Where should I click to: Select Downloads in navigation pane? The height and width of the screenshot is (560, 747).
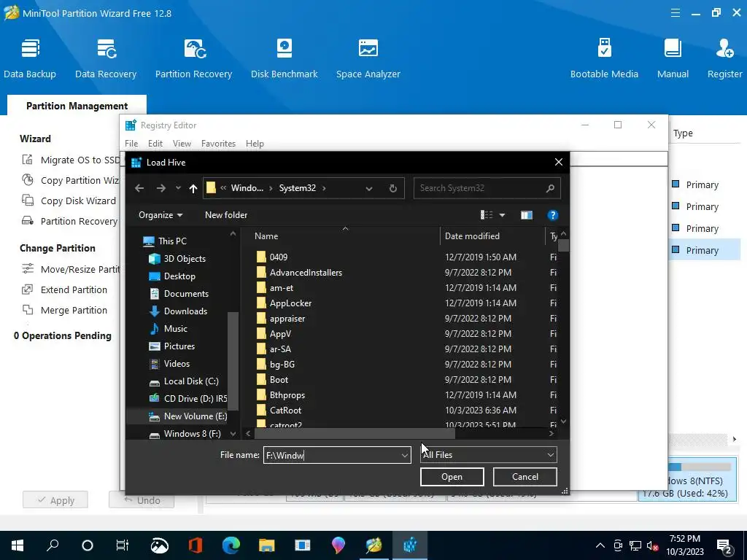click(178, 311)
